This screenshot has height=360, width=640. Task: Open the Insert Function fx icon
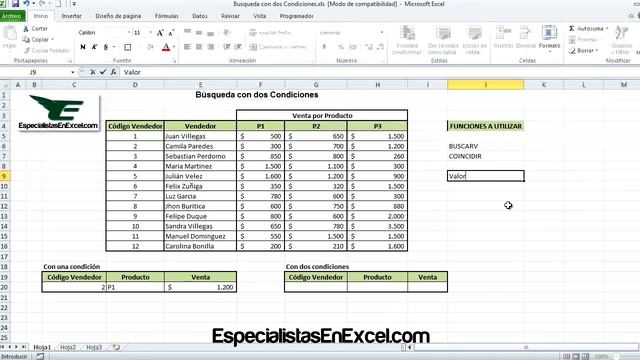113,72
